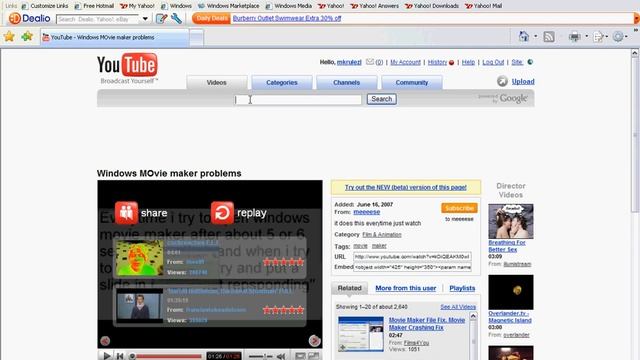The image size is (640, 360).
Task: Click the replay icon on video
Action: pos(222,213)
